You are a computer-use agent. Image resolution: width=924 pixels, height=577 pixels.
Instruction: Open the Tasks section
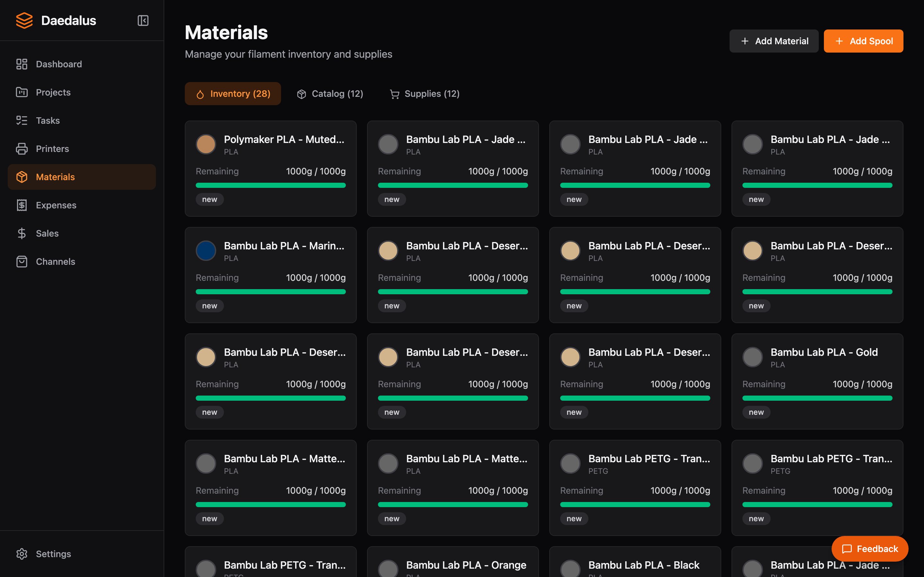pos(48,120)
